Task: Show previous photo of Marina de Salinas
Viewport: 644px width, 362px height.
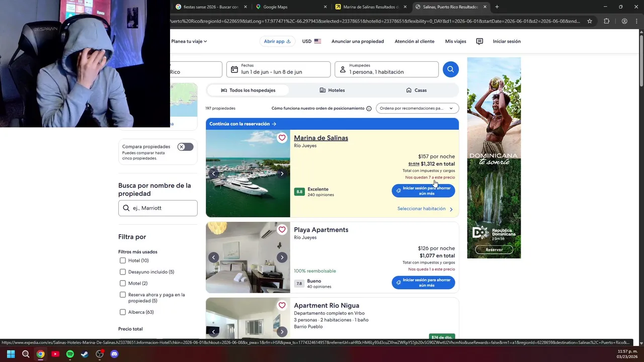Action: pos(213,173)
